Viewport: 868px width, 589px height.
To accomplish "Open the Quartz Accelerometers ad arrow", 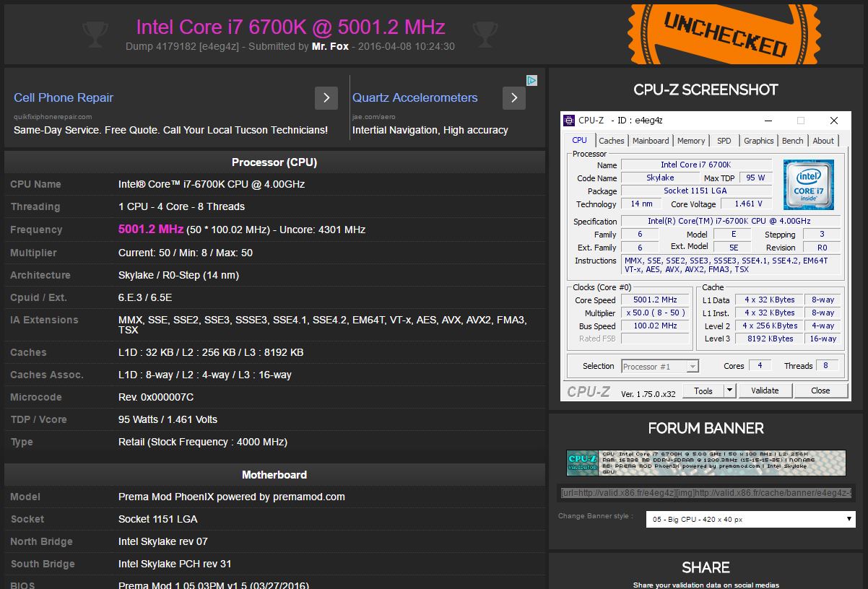I will (514, 97).
